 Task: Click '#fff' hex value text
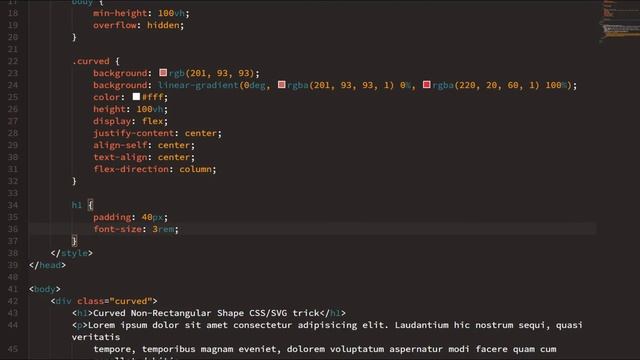point(153,97)
